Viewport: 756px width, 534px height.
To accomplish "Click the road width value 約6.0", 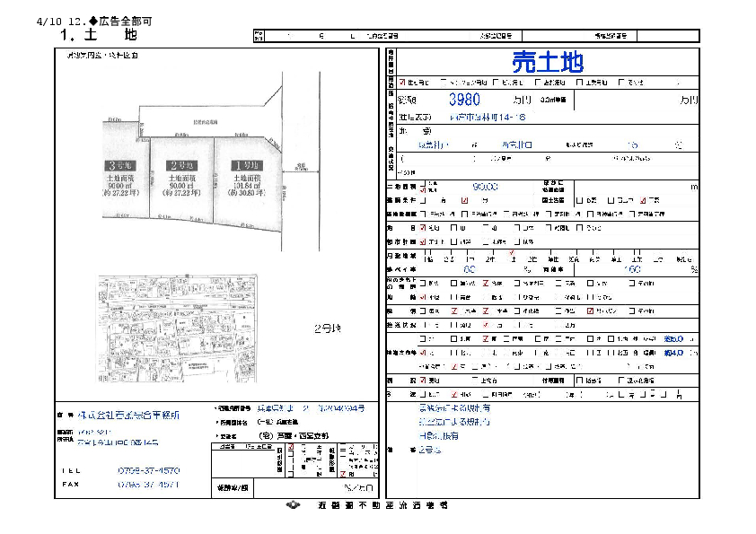I will click(x=674, y=339).
